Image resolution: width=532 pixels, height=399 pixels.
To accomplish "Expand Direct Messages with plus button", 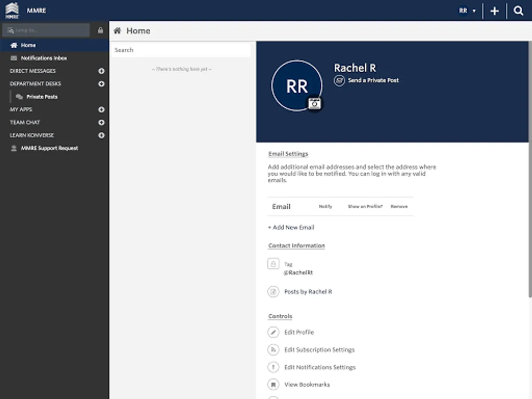I will [101, 71].
